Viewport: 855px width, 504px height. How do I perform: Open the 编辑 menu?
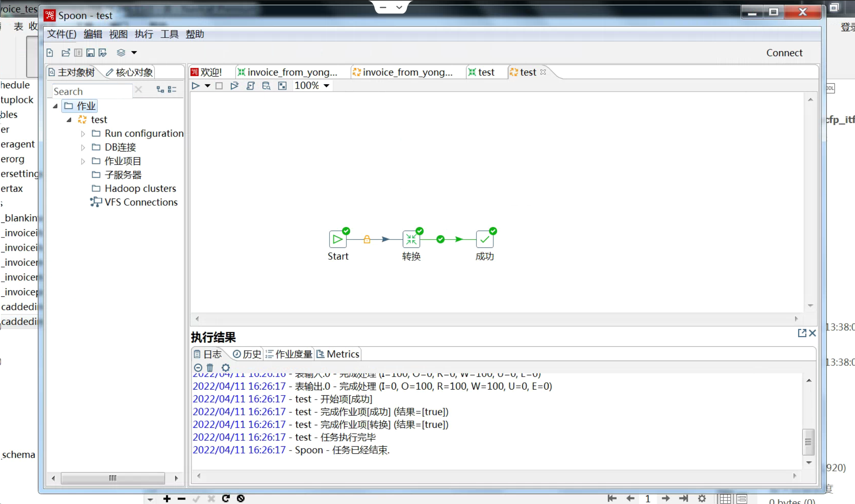click(93, 34)
